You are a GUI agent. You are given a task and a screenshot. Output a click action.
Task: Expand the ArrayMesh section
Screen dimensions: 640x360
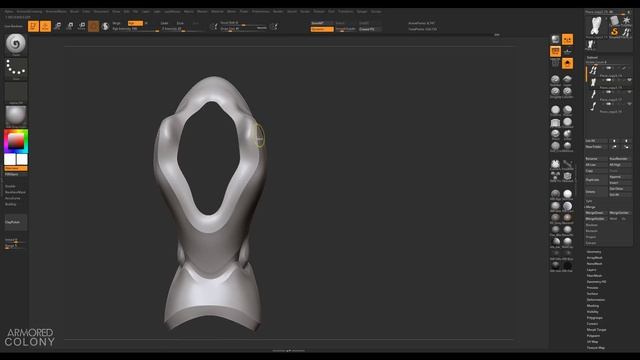coord(595,258)
